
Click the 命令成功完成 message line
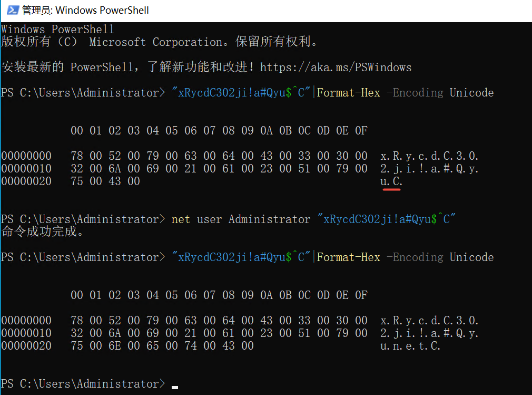pos(43,232)
